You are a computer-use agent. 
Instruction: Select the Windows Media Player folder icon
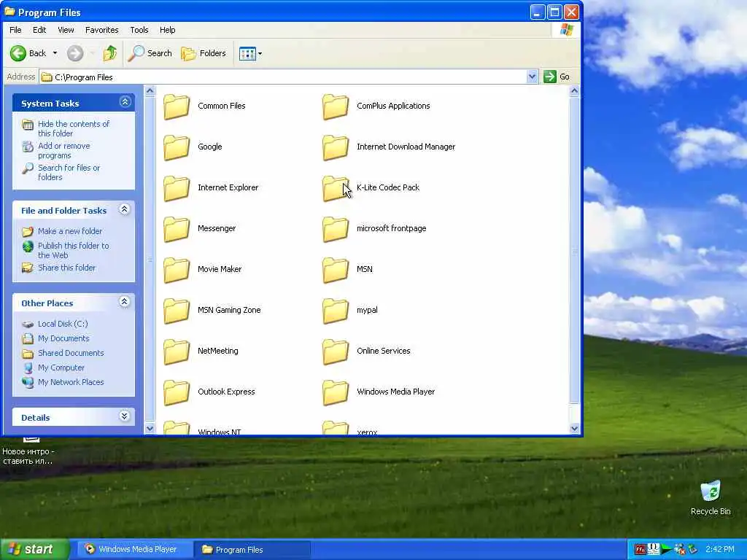(336, 393)
